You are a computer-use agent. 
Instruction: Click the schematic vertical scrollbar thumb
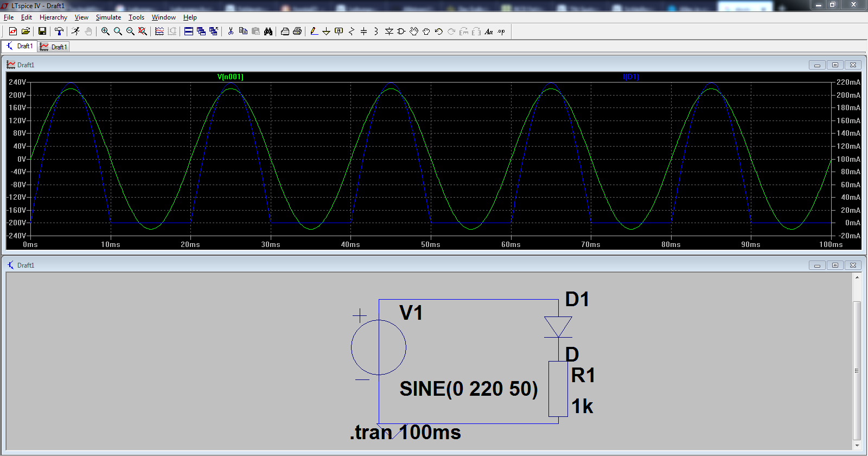857,371
